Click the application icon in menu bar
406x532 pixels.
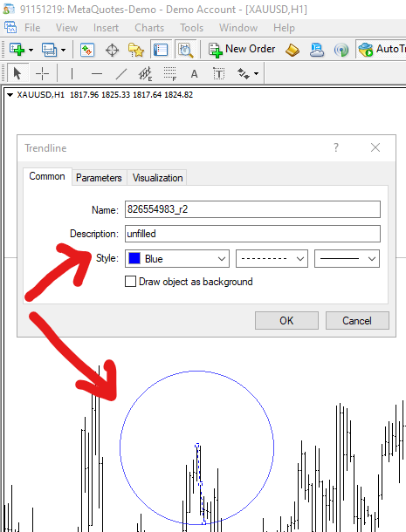10,28
